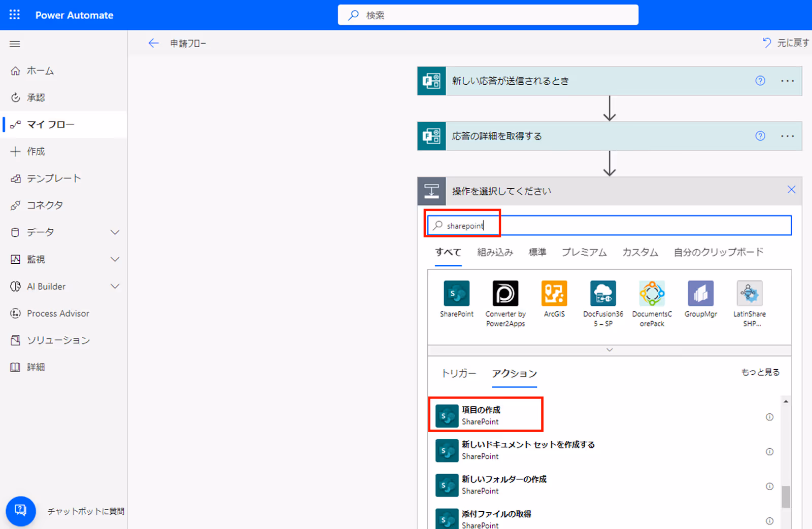This screenshot has height=529, width=812.
Task: Expand the データ menu chevron
Action: click(x=115, y=232)
